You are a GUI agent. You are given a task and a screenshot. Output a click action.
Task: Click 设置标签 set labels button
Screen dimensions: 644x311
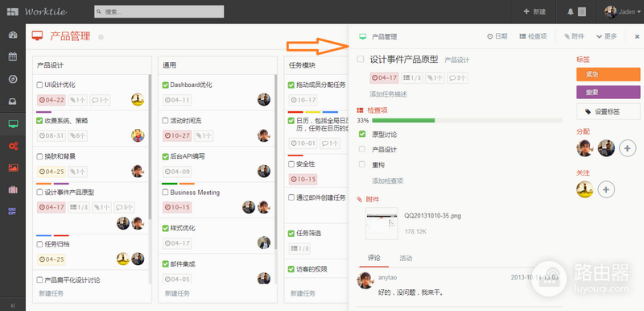click(609, 112)
